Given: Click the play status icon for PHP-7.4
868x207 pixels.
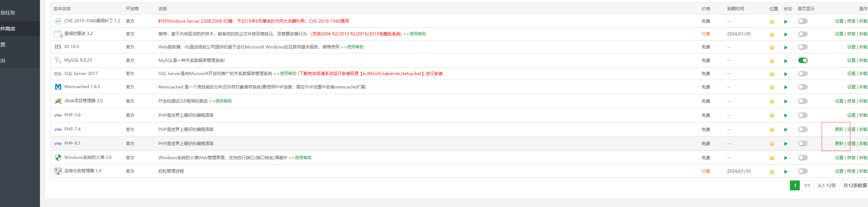Looking at the screenshot, I should coord(786,130).
